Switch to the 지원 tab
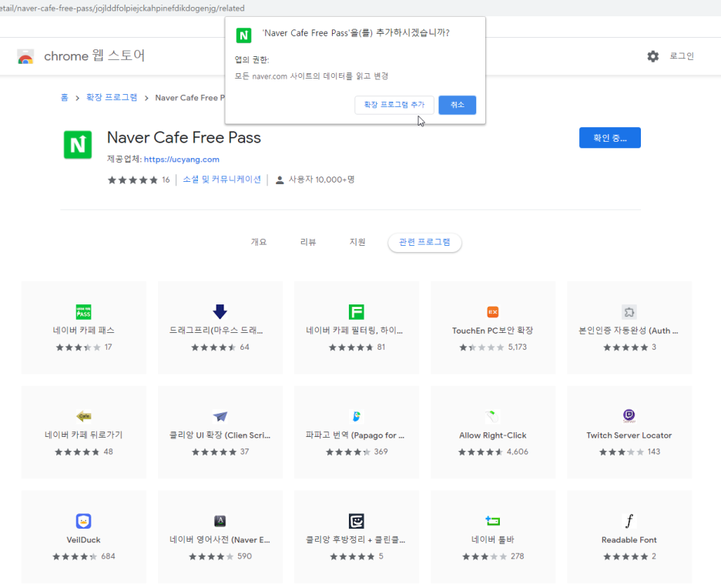 point(357,242)
